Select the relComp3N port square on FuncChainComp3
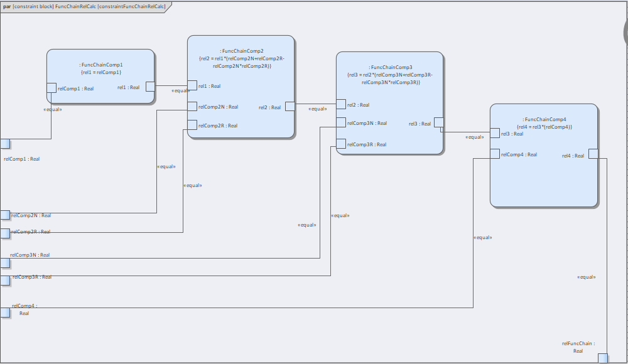The image size is (628, 364). coord(341,122)
